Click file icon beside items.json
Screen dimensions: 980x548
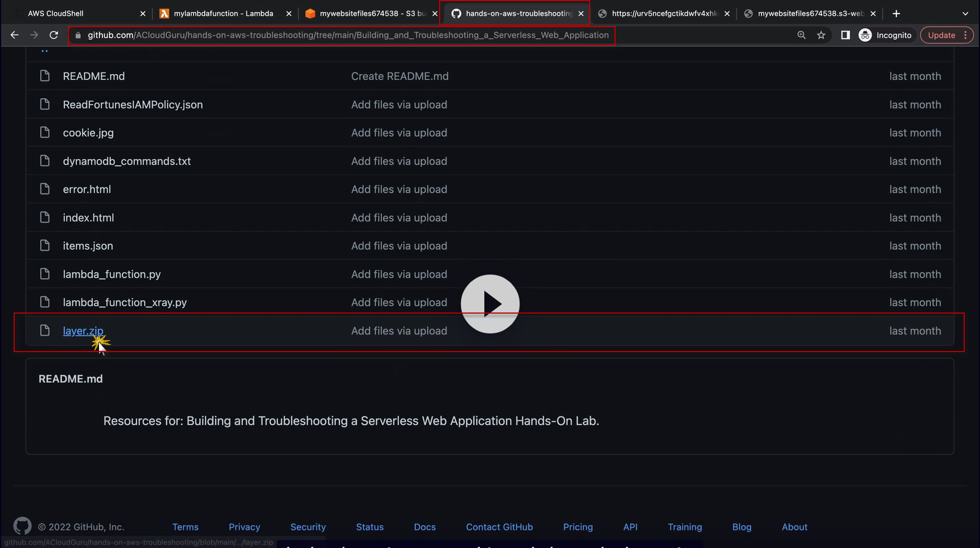[x=45, y=246]
